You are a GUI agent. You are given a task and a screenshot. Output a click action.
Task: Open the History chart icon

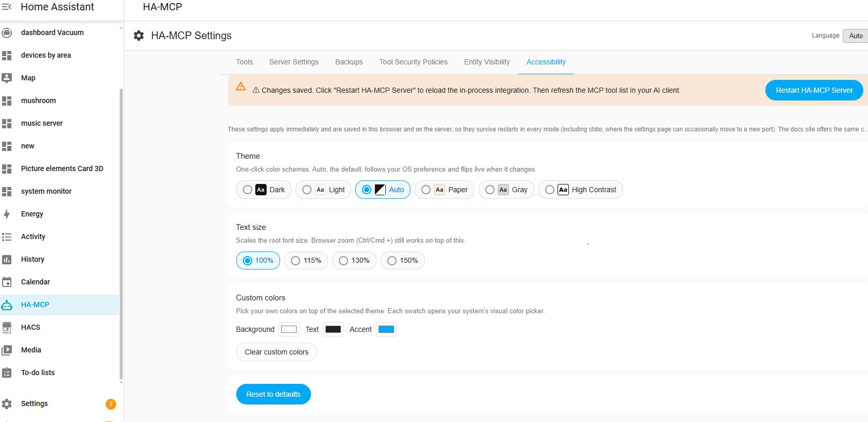coord(7,259)
